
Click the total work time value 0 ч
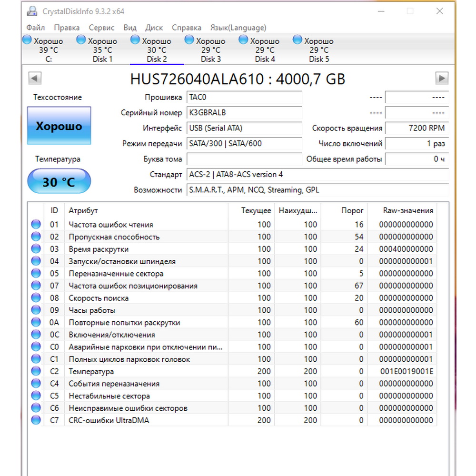pos(417,159)
